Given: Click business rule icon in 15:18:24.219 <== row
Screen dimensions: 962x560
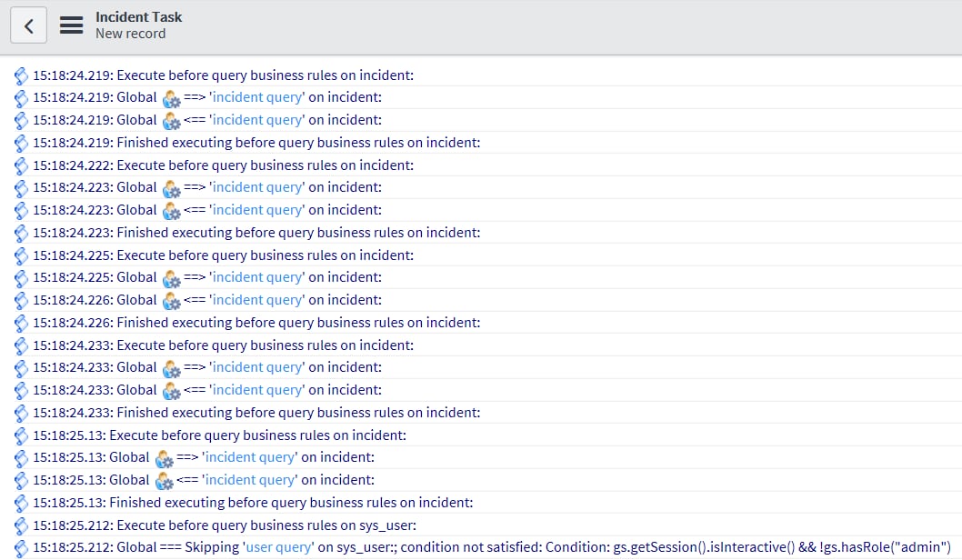Looking at the screenshot, I should (172, 122).
